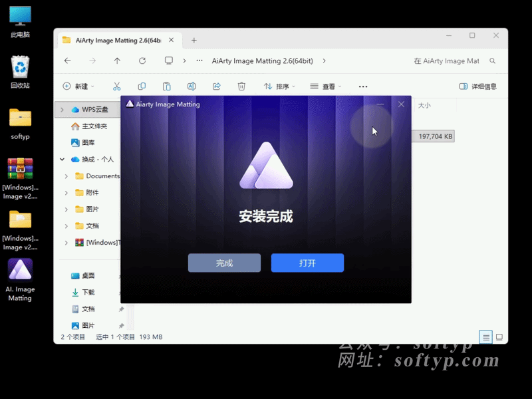This screenshot has width=532, height=399.
Task: Click AiArty Image Matting 2.6(64bit) breadcrumb
Action: (x=262, y=61)
